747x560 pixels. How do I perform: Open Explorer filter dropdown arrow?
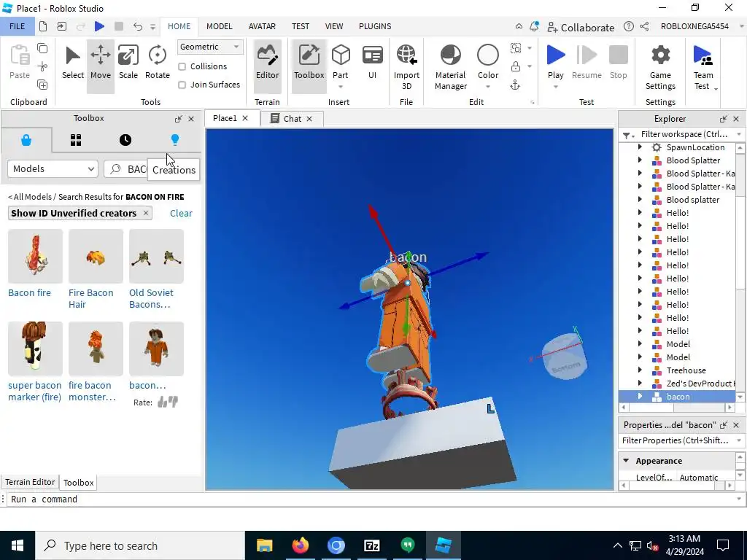pos(739,134)
